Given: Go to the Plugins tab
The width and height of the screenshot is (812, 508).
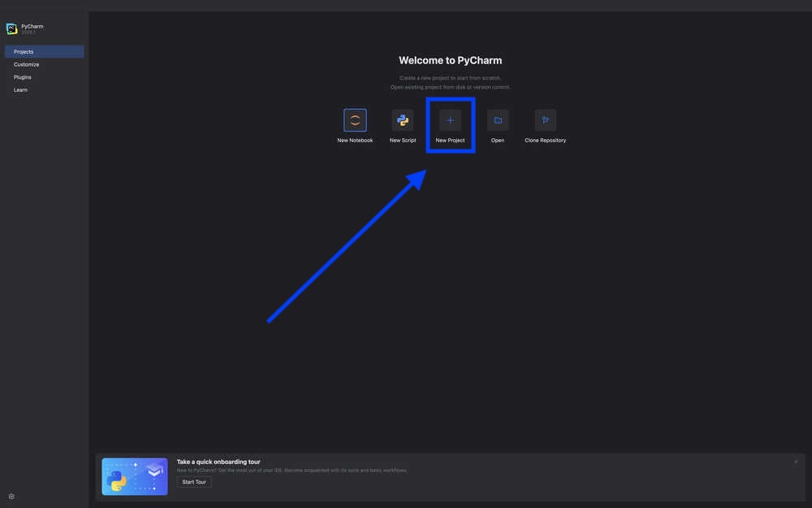Looking at the screenshot, I should [45, 76].
